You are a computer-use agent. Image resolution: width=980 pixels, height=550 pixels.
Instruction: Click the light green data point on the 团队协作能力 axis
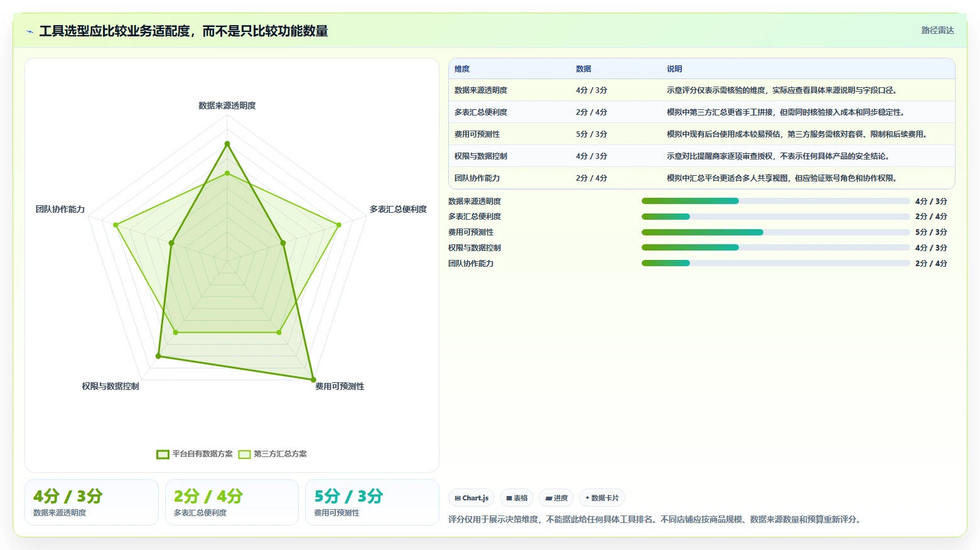click(116, 225)
